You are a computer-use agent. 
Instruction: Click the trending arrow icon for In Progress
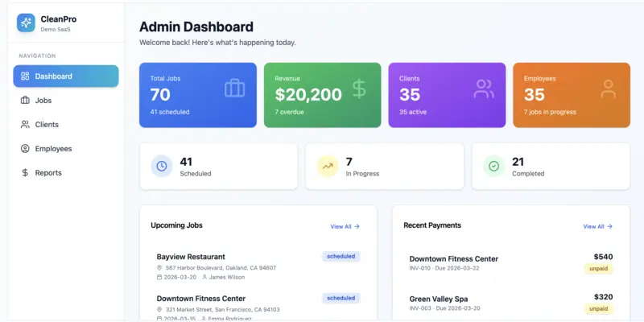(328, 167)
